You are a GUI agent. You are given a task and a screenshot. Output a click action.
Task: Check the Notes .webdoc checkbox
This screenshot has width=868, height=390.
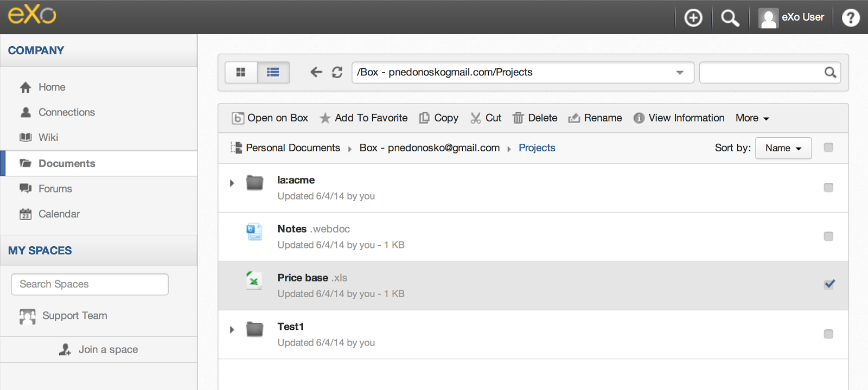pos(828,236)
